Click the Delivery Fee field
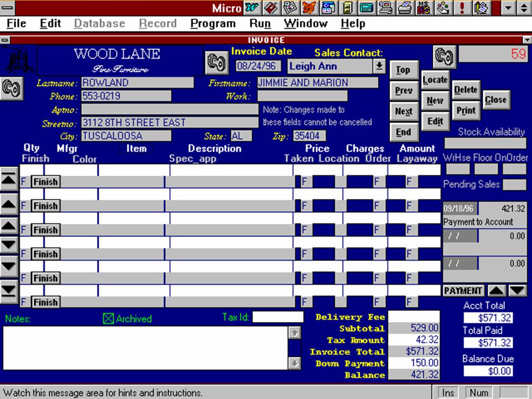 (x=414, y=316)
